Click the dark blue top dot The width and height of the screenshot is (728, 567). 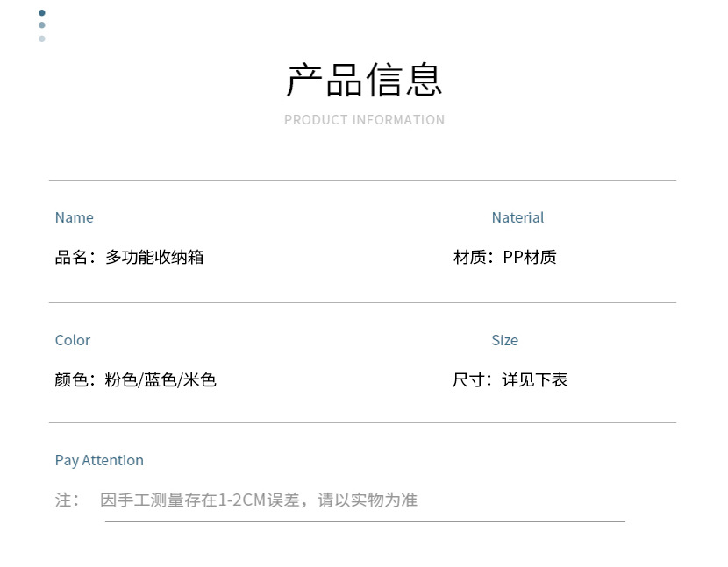(41, 13)
